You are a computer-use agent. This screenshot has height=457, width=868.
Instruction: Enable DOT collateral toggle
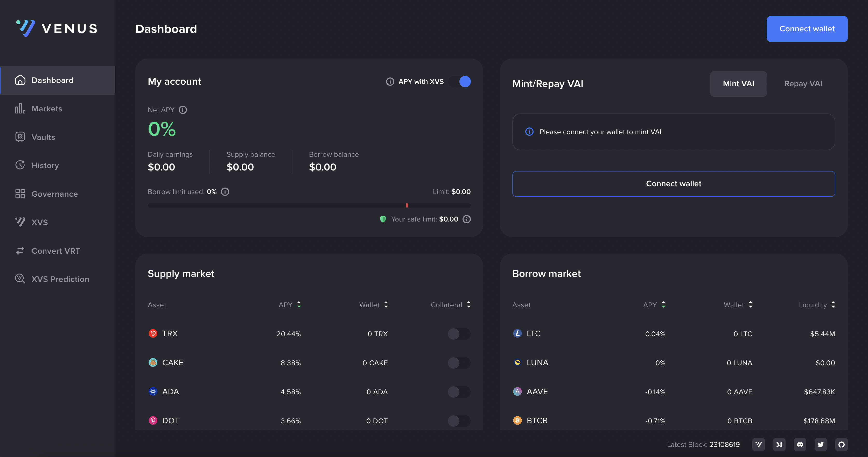click(x=459, y=421)
